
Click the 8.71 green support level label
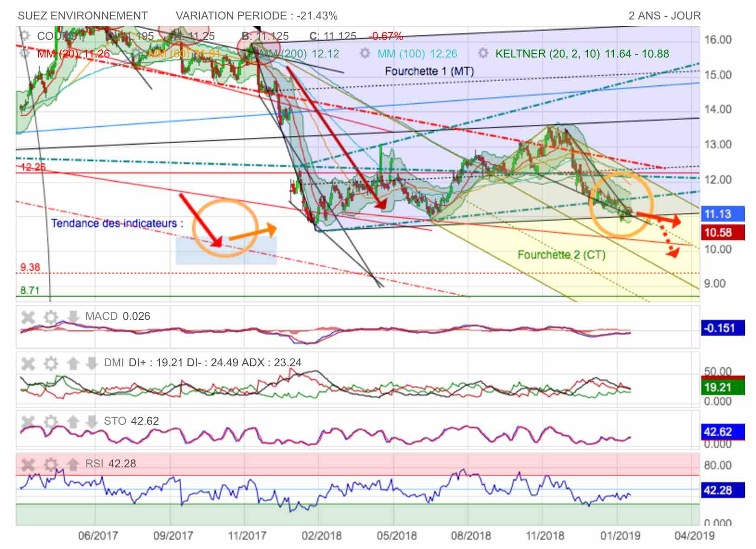point(30,291)
